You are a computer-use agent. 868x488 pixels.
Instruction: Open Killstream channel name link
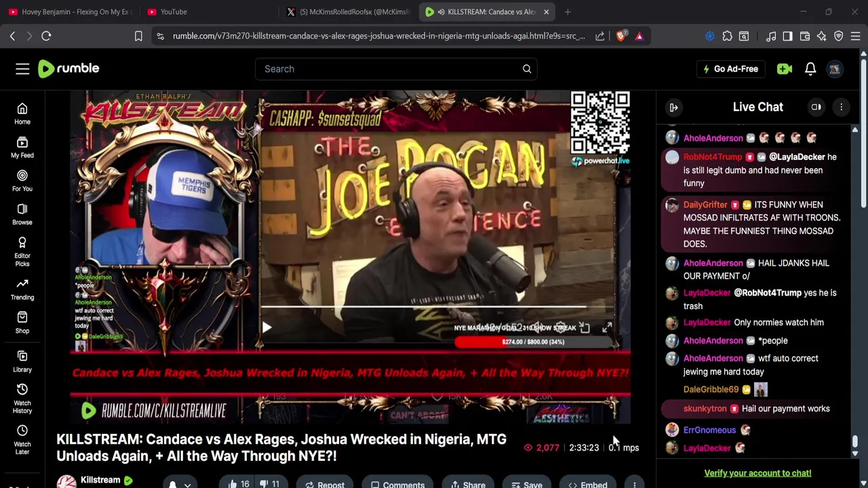[x=100, y=480]
